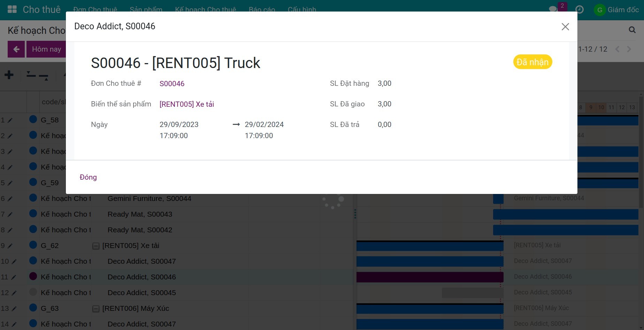
Task: Open the Sản phẩm menu
Action: click(x=146, y=9)
